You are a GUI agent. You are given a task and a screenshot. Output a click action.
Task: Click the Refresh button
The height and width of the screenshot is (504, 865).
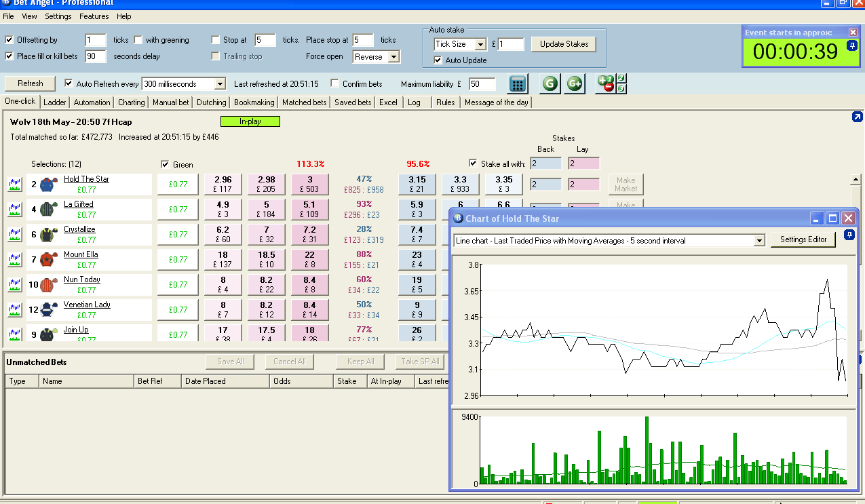[x=31, y=83]
